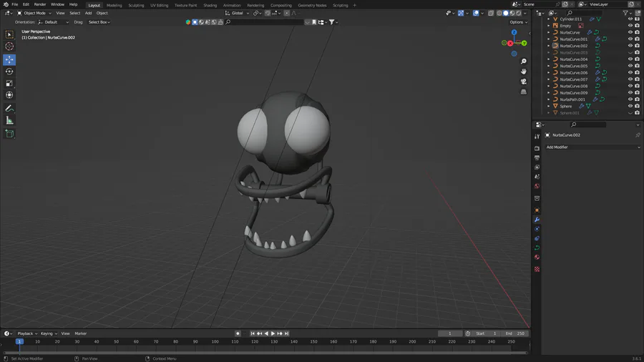Activate the Move tool
Screen dimensions: 644x362
[x=9, y=59]
